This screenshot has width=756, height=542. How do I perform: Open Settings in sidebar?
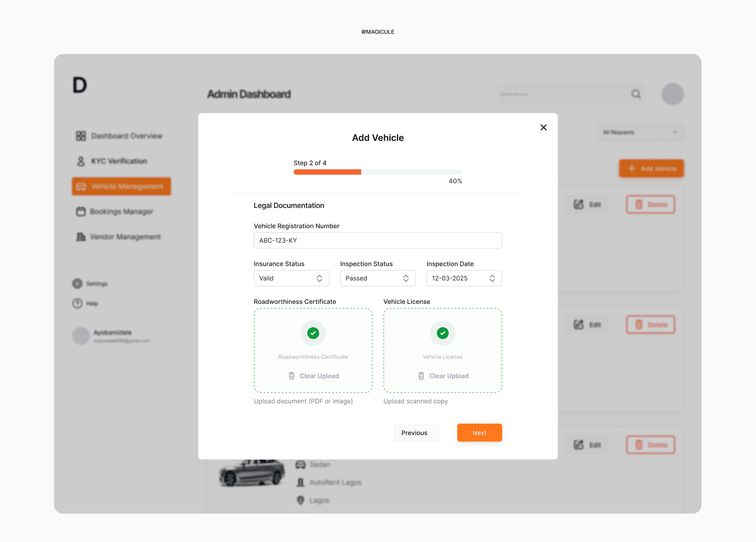90,284
